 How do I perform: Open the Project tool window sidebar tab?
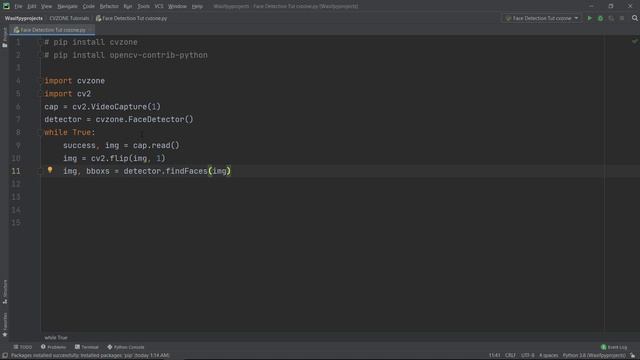pos(5,38)
